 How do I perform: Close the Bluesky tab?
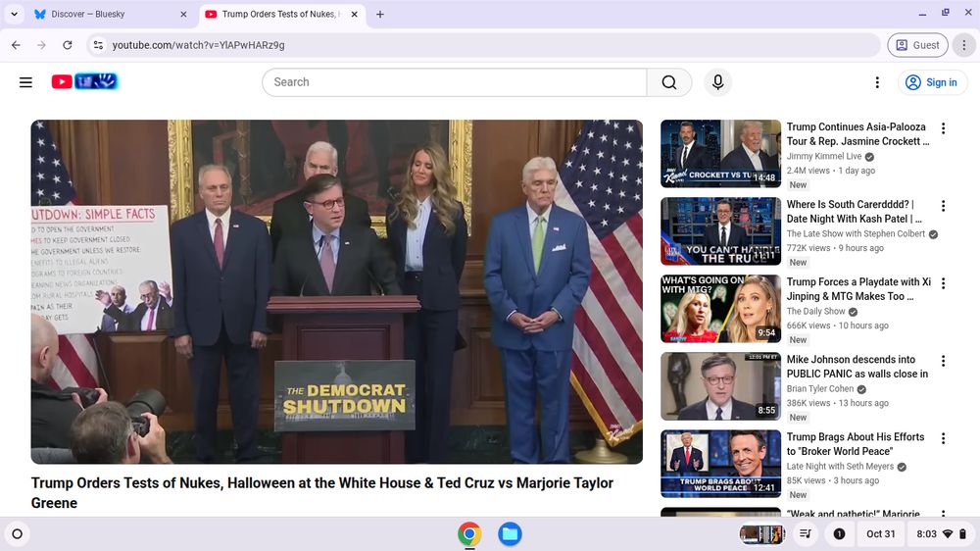pos(183,14)
